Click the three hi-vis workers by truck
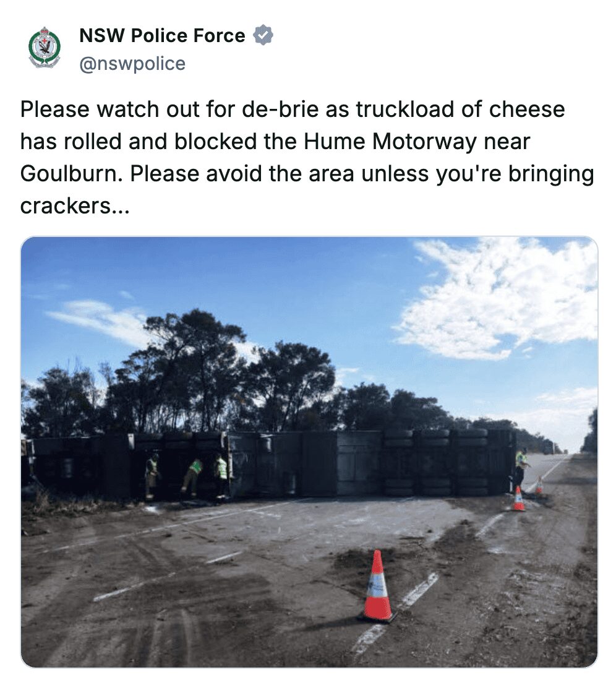Image resolution: width=616 pixels, height=688 pixels. tap(187, 476)
